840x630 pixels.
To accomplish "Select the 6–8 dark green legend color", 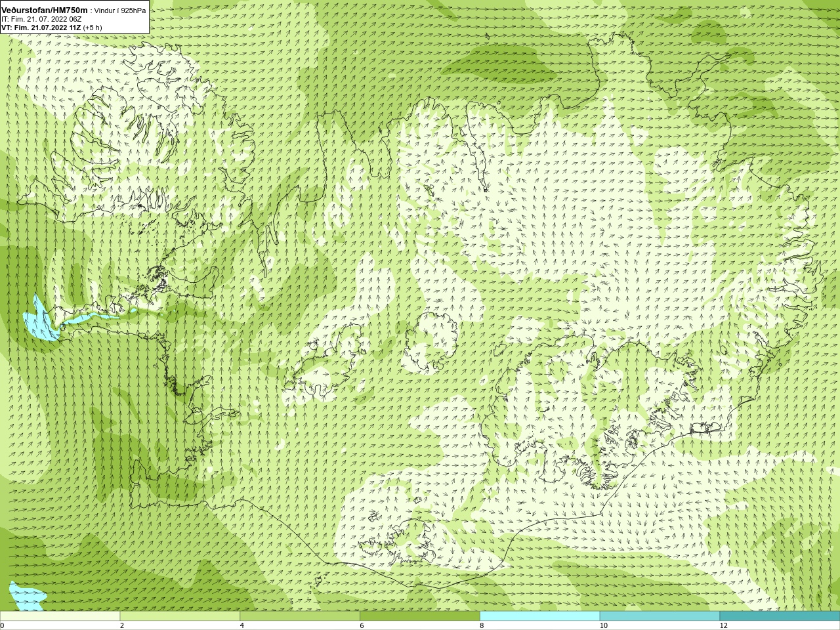I will (420, 616).
